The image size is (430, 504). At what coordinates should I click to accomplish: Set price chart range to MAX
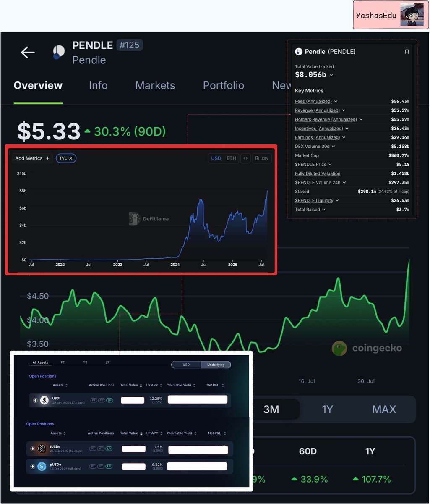tap(384, 409)
